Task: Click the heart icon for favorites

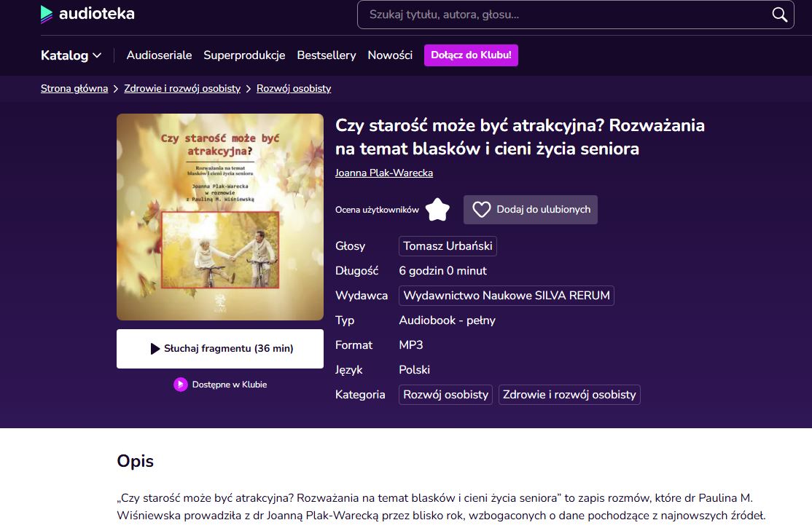Action: [481, 210]
